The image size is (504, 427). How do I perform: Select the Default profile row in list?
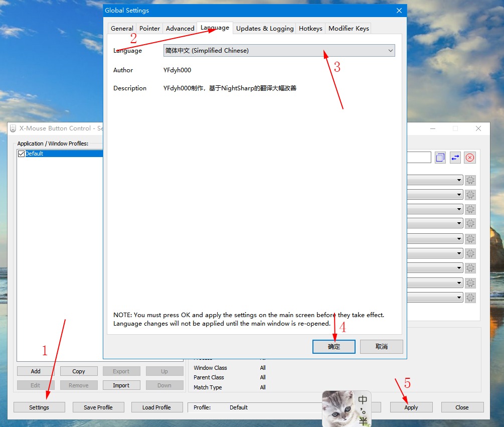[60, 154]
